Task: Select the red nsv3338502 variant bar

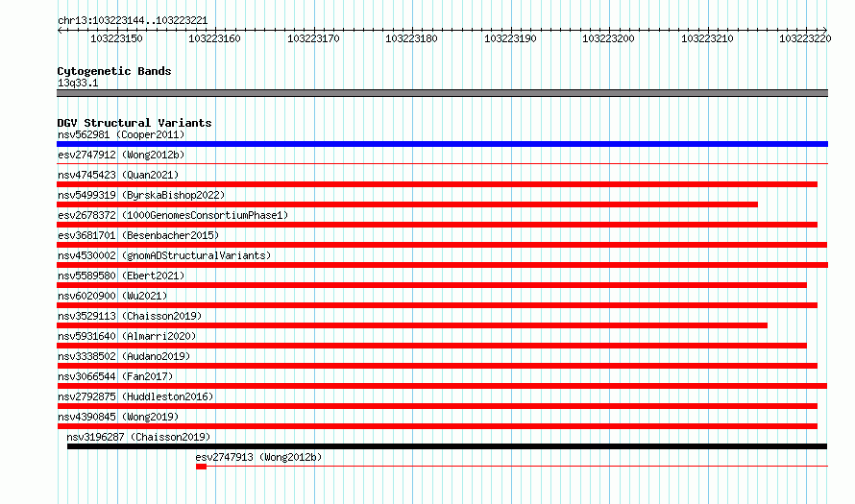Action: pos(437,366)
